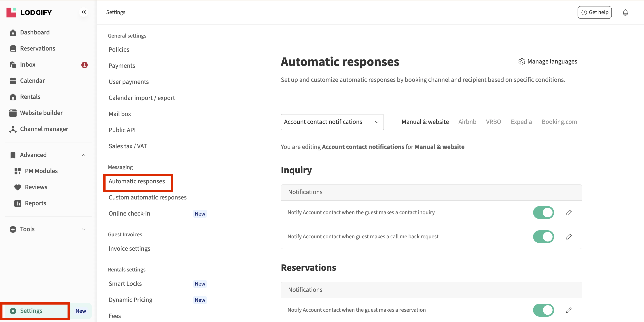644x322 pixels.
Task: Open Calendar in the sidebar
Action: coord(32,80)
